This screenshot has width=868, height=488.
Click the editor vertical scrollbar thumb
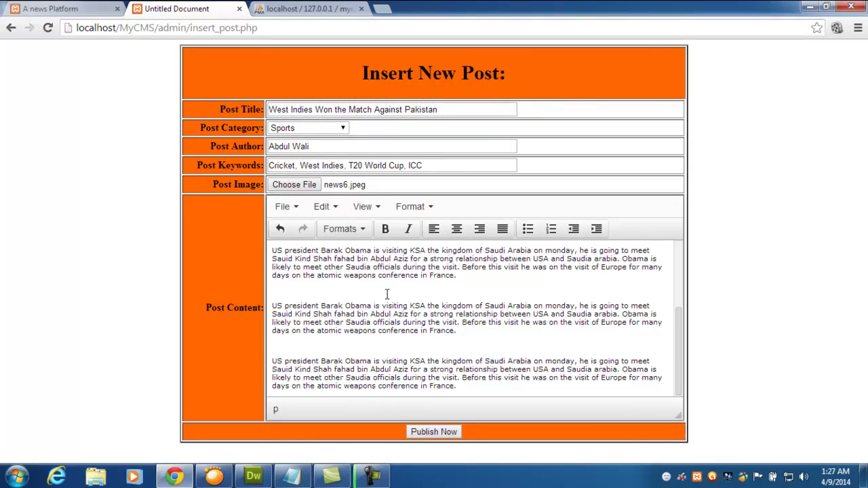click(x=678, y=350)
